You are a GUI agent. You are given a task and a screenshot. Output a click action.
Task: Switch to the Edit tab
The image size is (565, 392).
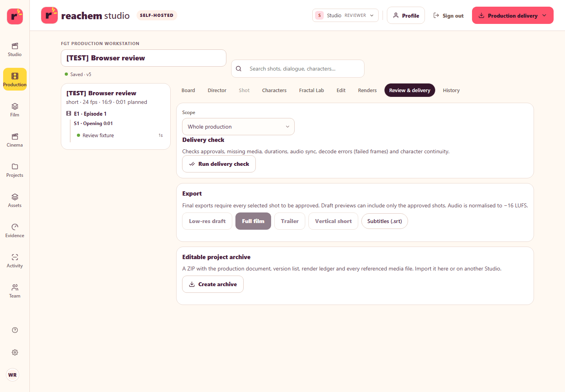341,90
